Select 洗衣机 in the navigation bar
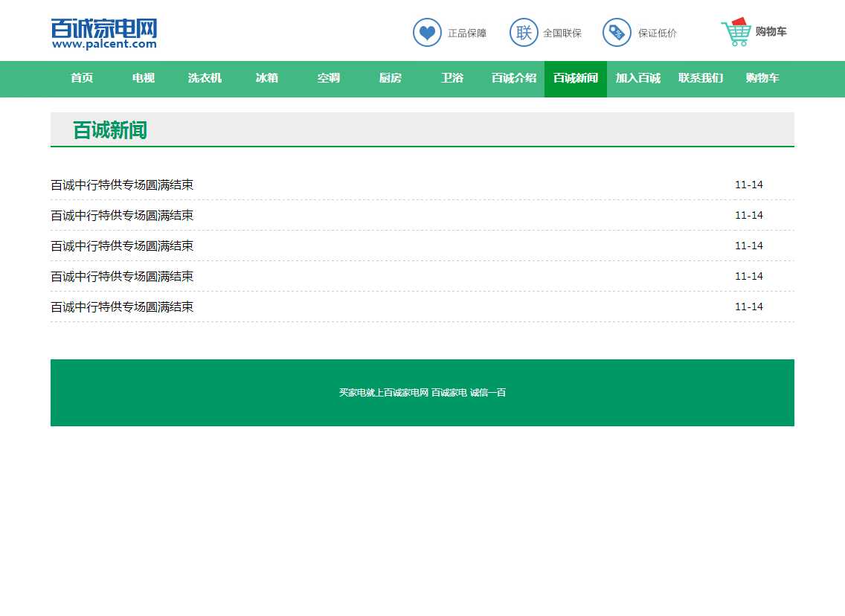Screen dimensions: 845x616 pyautogui.click(x=205, y=78)
